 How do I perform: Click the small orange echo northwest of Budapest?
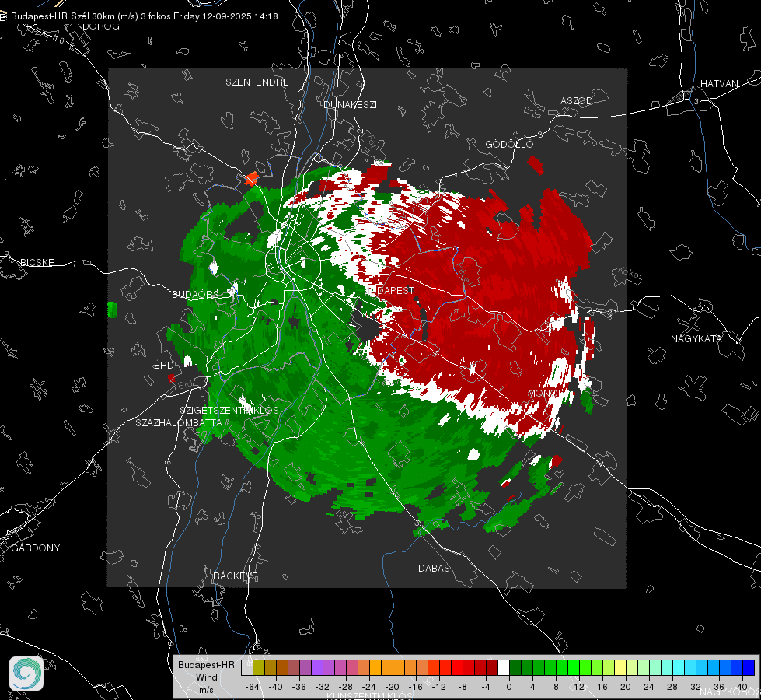coord(251,178)
